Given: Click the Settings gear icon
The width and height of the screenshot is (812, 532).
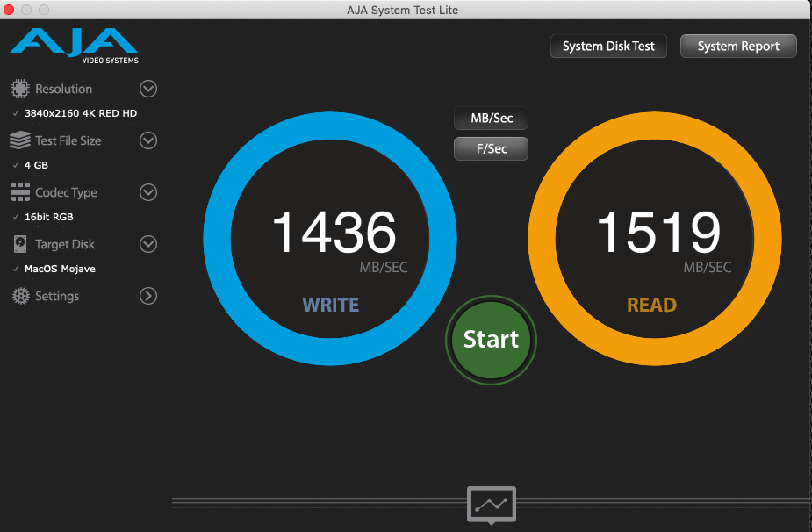Looking at the screenshot, I should [x=21, y=296].
